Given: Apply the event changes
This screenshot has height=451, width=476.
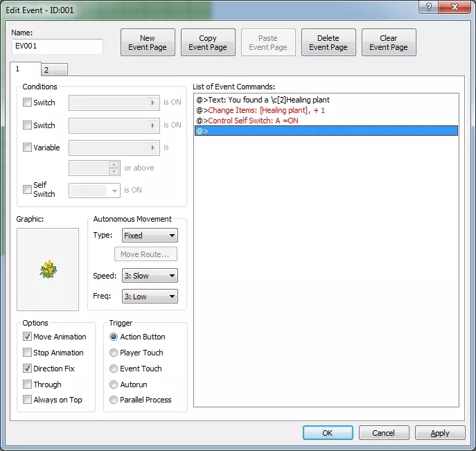Looking at the screenshot, I should tap(440, 433).
